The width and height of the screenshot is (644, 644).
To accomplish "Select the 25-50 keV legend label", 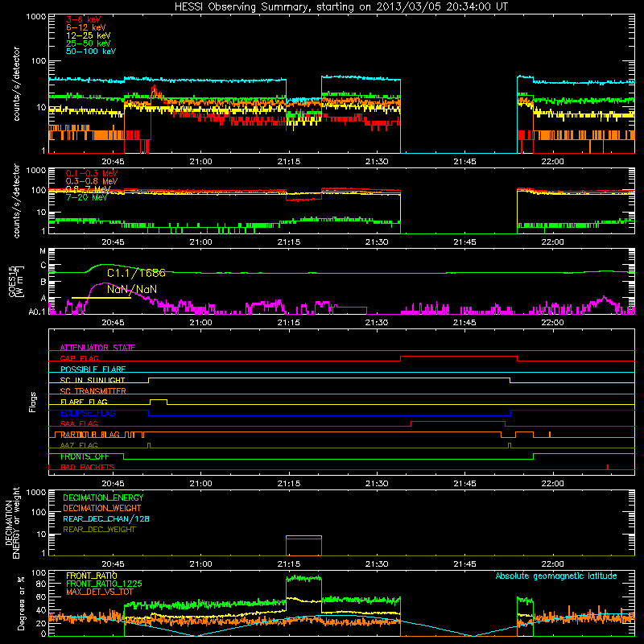I will 89,43.
